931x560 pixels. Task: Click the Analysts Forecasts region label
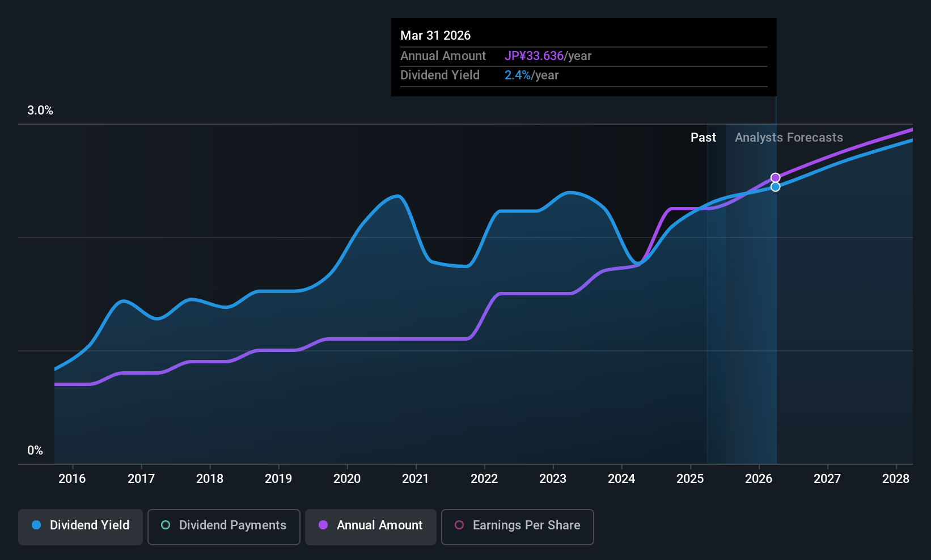(x=789, y=138)
